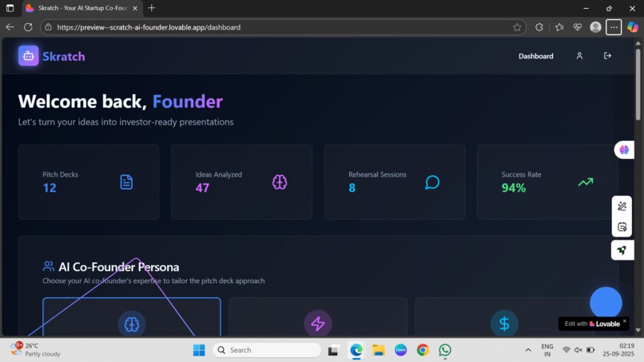Image resolution: width=644 pixels, height=362 pixels.
Task: Open Microsoft Edge from taskbar
Action: click(356, 350)
